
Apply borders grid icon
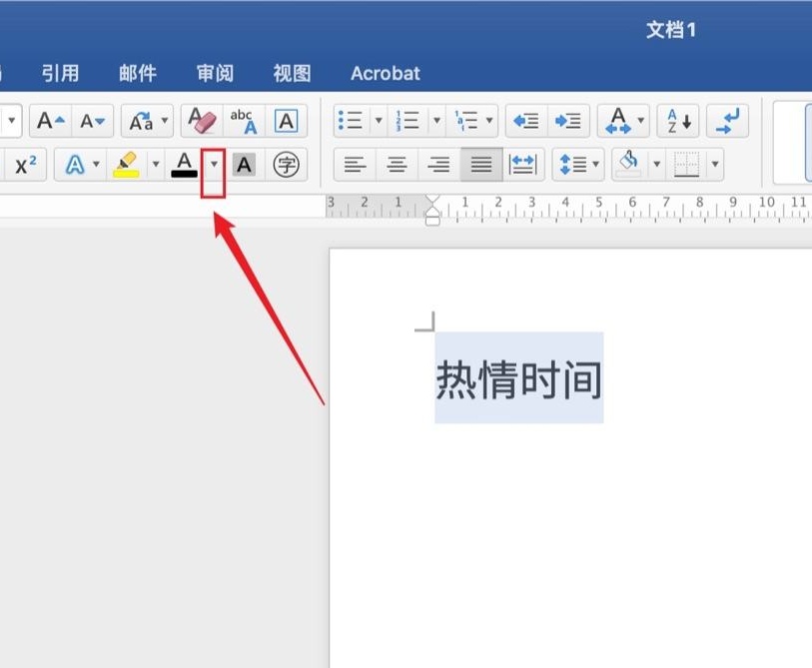tap(687, 165)
